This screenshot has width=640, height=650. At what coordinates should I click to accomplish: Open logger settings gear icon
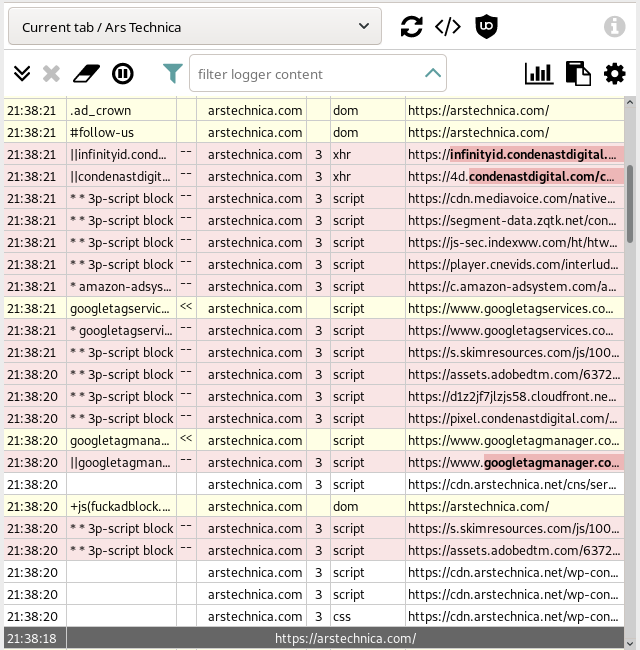(614, 74)
